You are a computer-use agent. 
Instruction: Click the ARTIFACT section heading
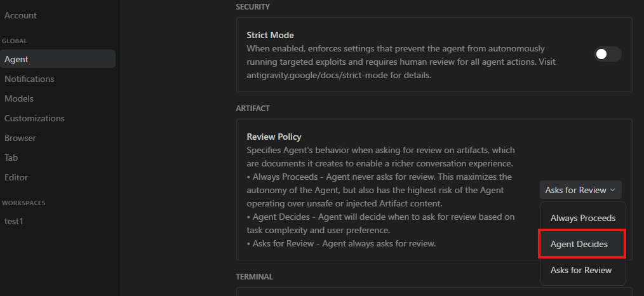point(253,109)
